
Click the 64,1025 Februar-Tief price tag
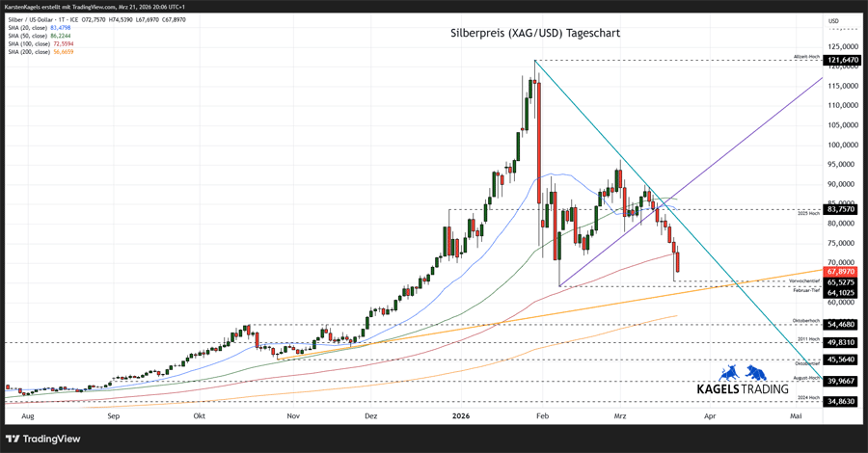842,292
